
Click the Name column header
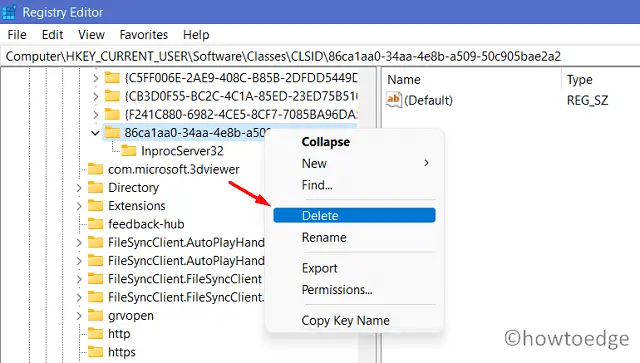404,79
